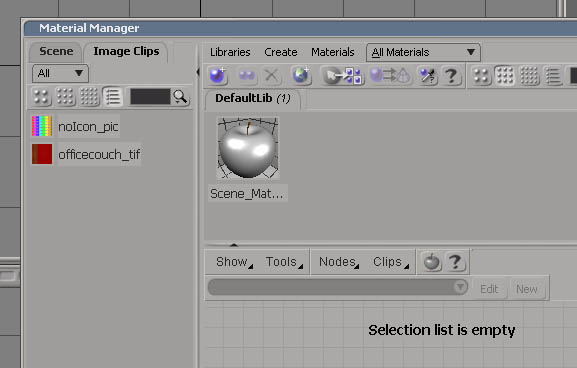This screenshot has width=577, height=368.
Task: Click the apple preview icon beside Clips
Action: (431, 262)
